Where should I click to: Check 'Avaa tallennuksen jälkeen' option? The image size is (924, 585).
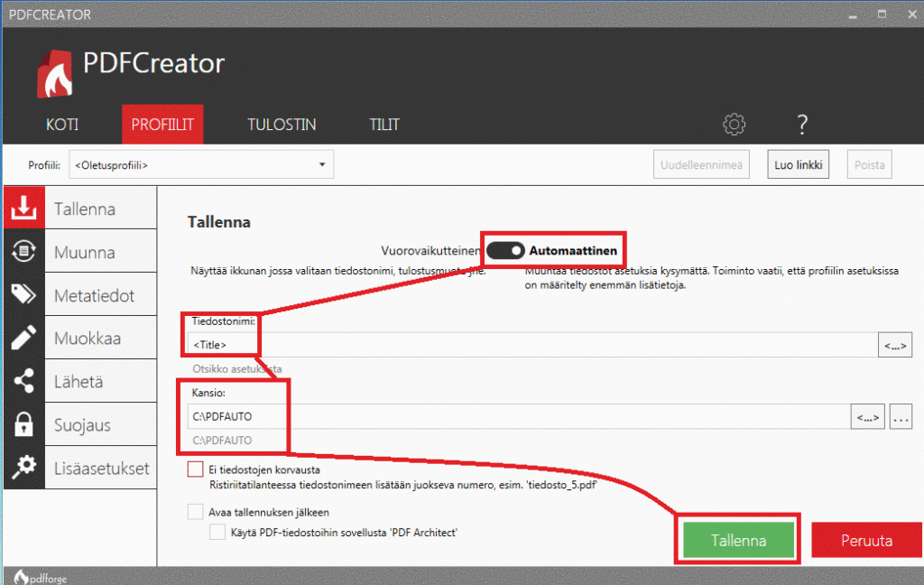[195, 511]
